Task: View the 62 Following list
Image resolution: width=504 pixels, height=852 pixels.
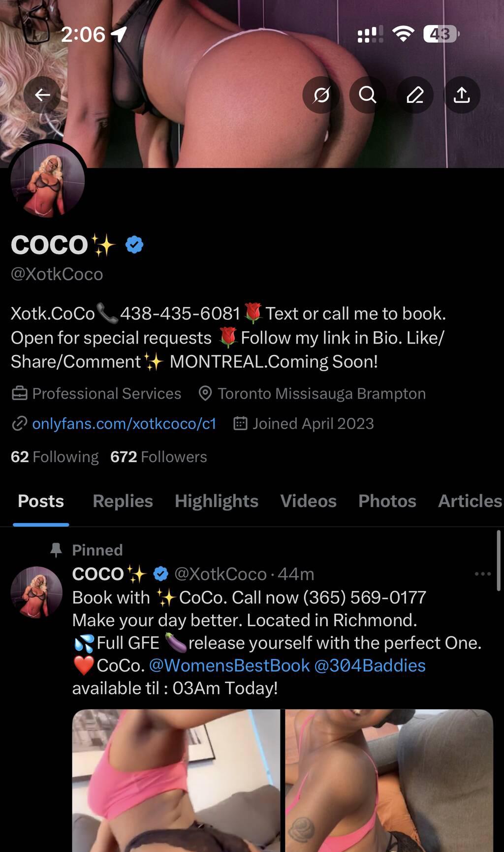Action: (x=55, y=457)
